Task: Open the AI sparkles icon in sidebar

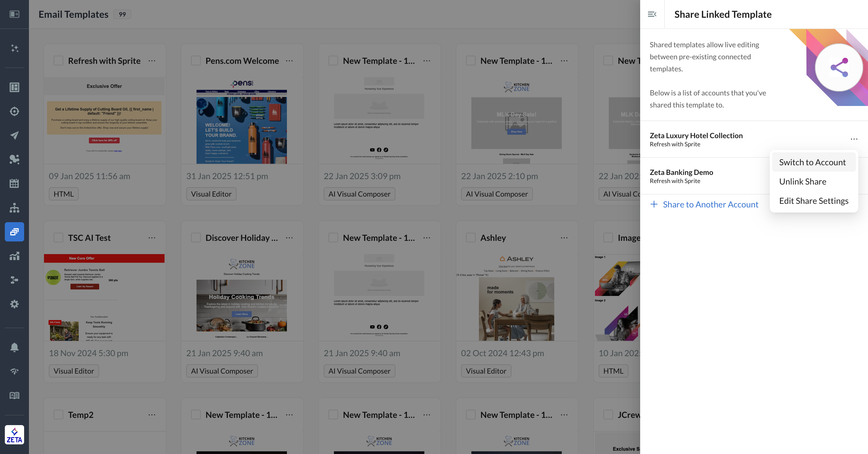Action: 14,48
